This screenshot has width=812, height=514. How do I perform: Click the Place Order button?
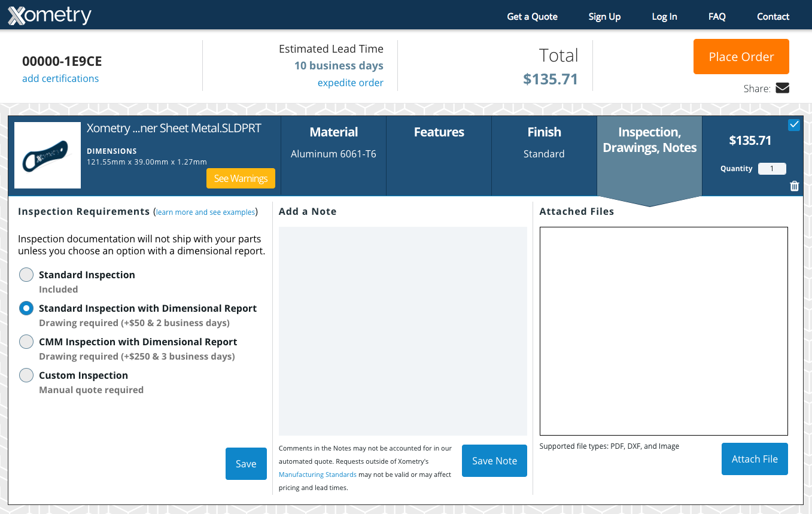(x=741, y=57)
